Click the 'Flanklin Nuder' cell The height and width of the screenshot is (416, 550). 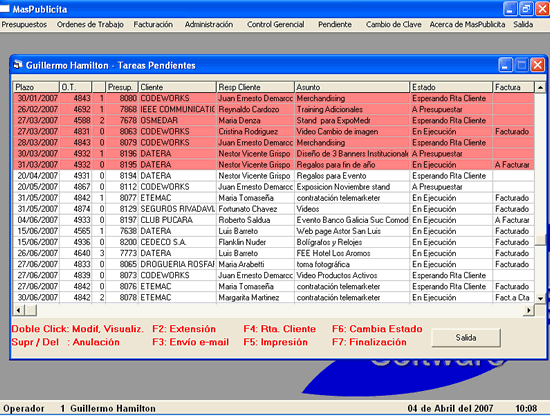point(255,242)
